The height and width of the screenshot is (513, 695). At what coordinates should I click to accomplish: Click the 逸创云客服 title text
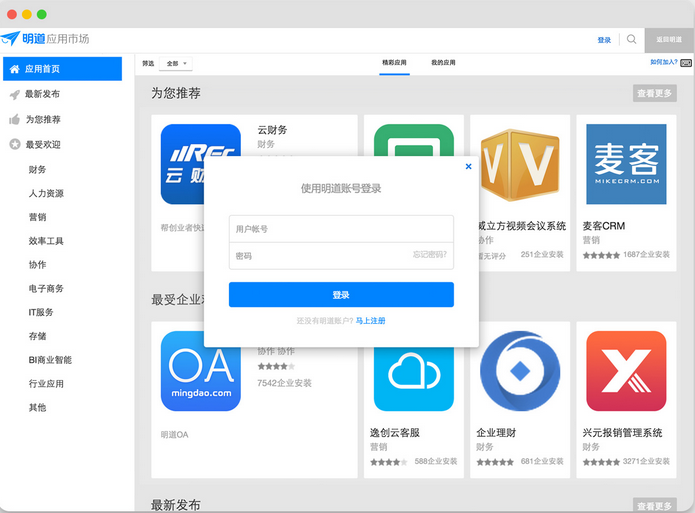tap(395, 433)
